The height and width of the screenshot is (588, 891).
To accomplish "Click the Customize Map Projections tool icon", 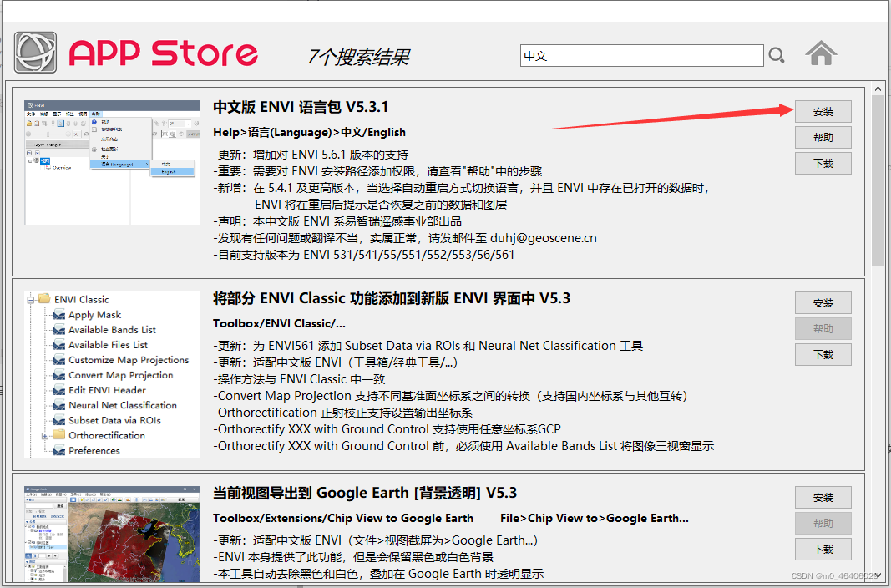I will (x=58, y=360).
